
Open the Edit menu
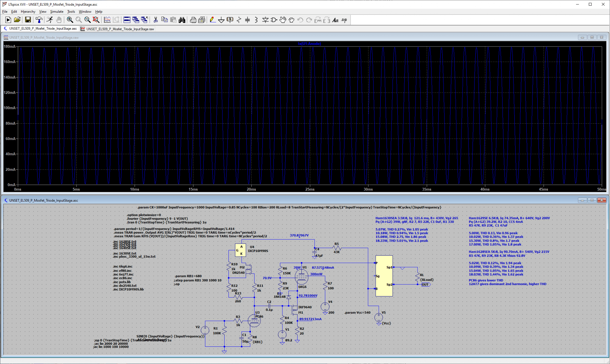point(14,12)
